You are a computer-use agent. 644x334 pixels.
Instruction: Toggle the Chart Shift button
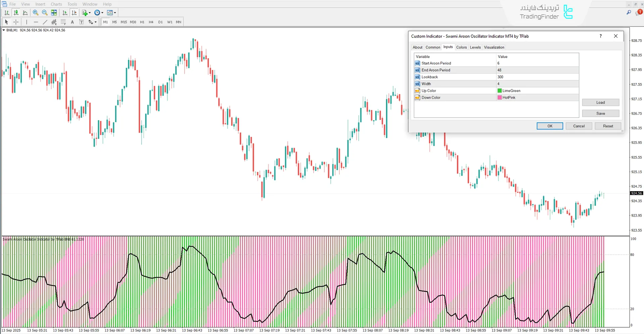(x=74, y=13)
